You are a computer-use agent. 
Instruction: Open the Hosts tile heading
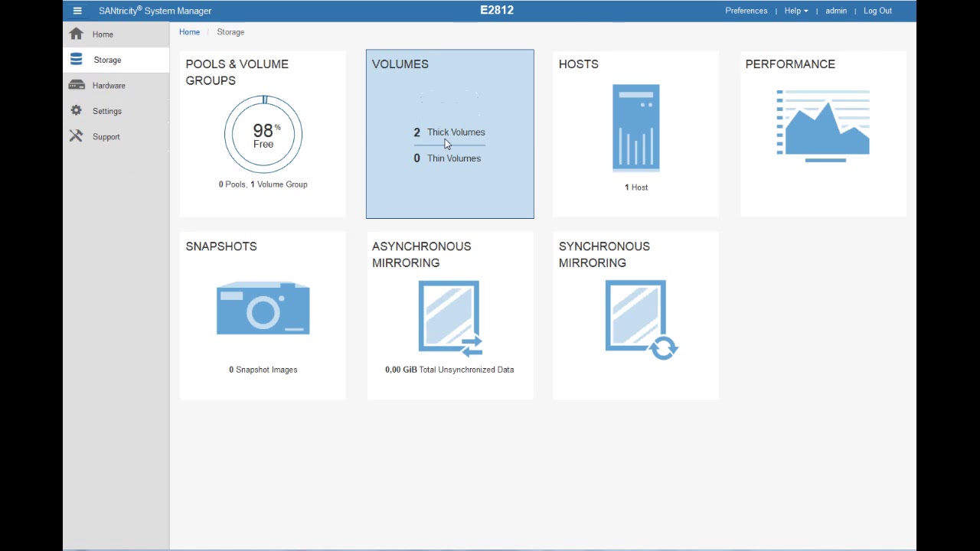pyautogui.click(x=579, y=64)
